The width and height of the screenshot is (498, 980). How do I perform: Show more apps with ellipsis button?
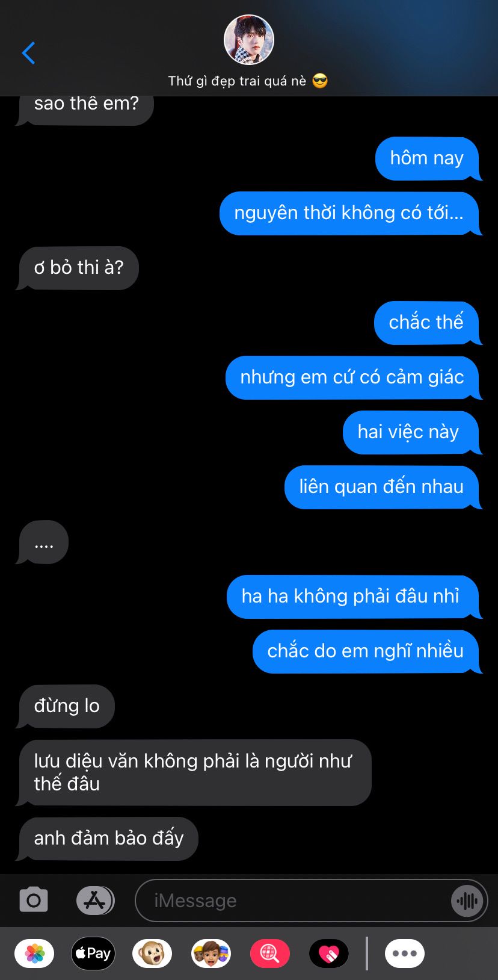[x=405, y=954]
